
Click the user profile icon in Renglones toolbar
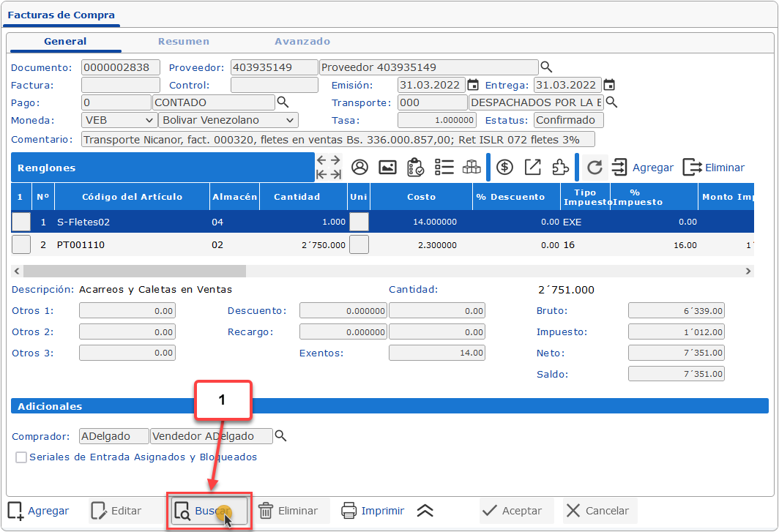359,168
